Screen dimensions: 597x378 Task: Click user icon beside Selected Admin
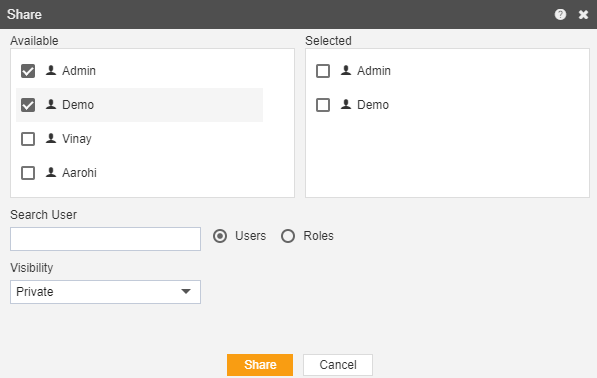tap(346, 70)
